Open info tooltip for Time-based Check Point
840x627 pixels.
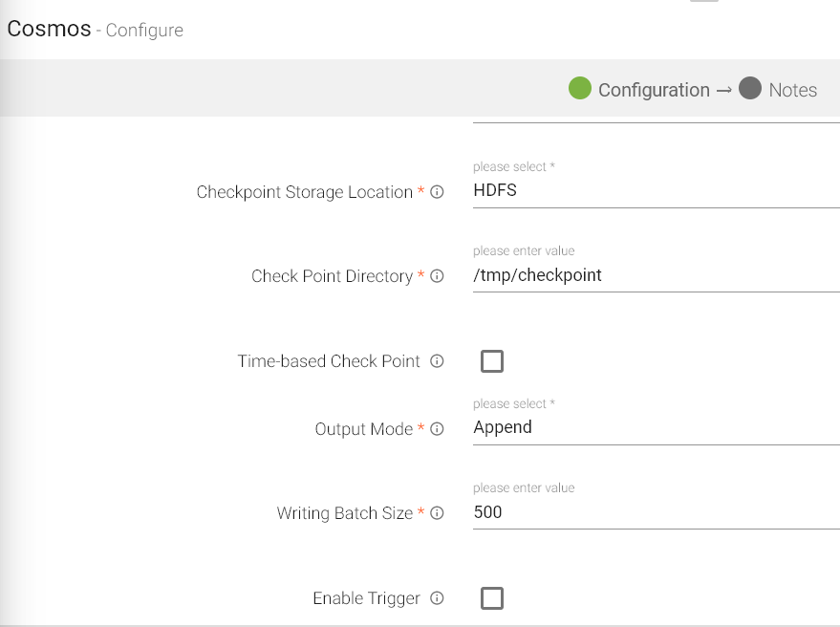point(437,361)
